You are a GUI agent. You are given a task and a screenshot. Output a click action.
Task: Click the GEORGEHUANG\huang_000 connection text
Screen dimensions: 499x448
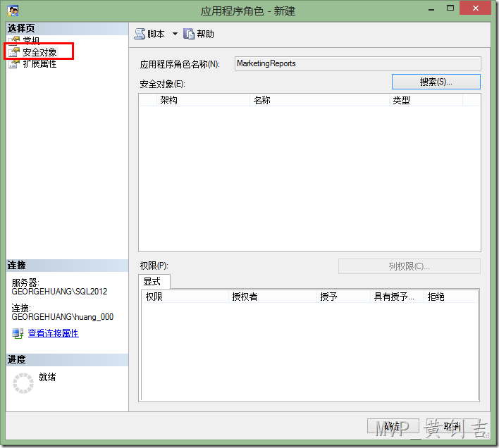click(x=62, y=317)
